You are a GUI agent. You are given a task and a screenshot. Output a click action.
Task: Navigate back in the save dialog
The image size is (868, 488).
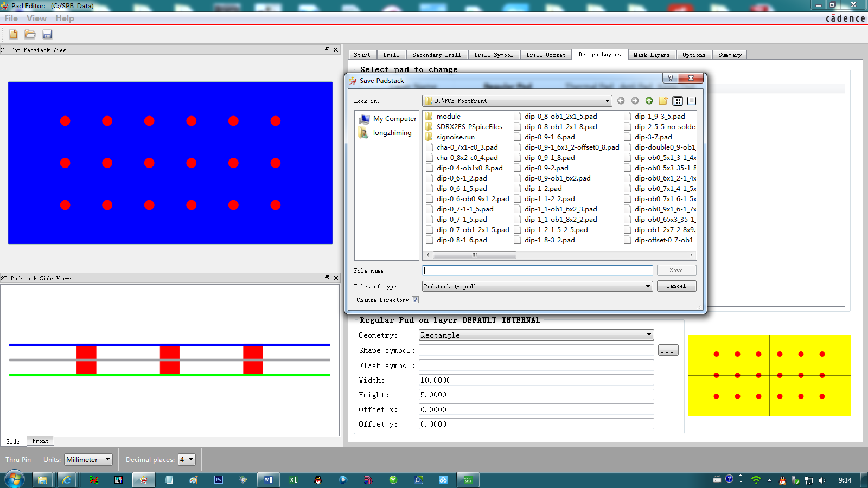tap(621, 101)
